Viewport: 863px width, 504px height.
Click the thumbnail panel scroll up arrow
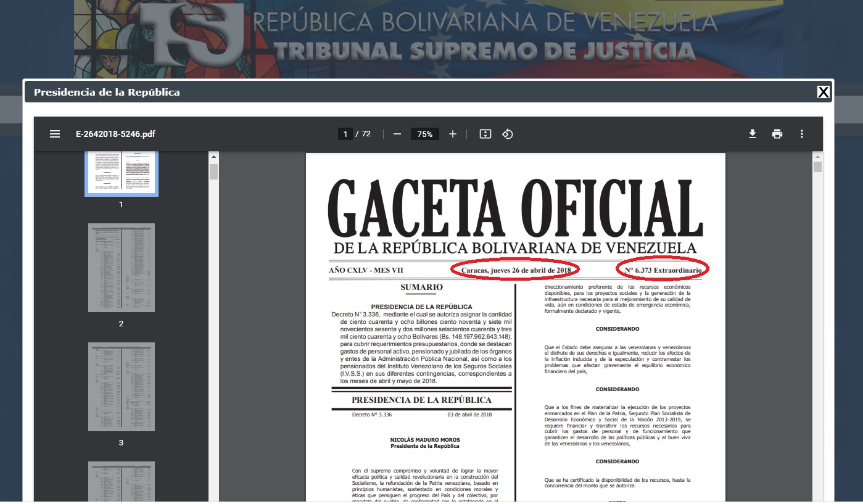[213, 156]
